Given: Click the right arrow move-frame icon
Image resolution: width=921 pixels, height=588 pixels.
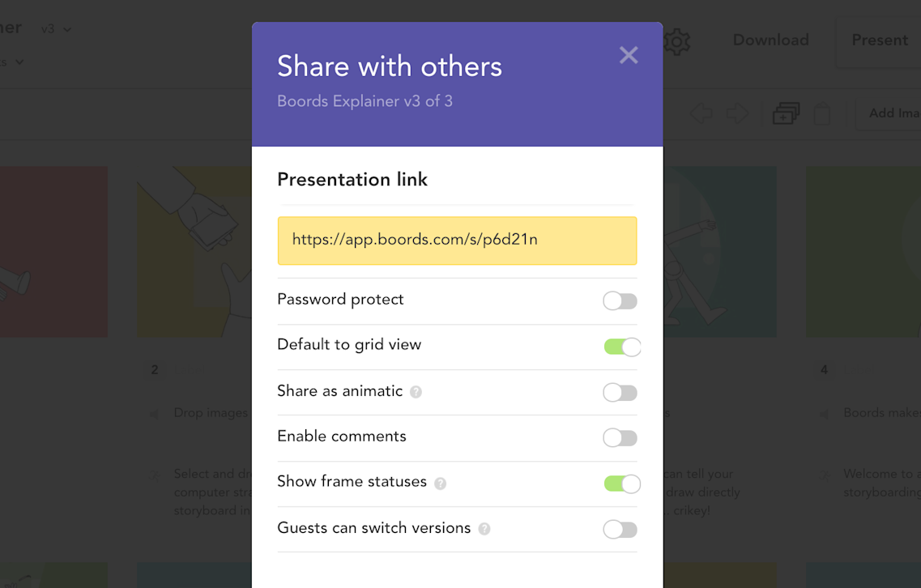Looking at the screenshot, I should [737, 113].
